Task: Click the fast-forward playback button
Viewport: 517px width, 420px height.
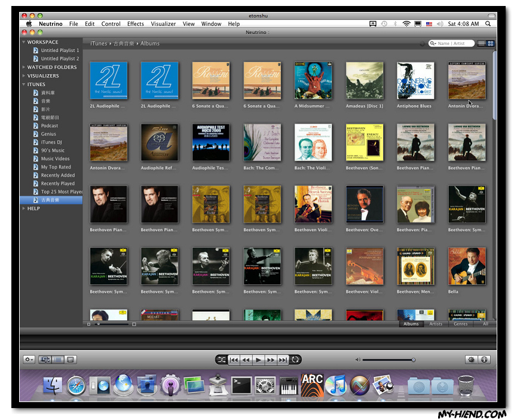Action: click(271, 360)
